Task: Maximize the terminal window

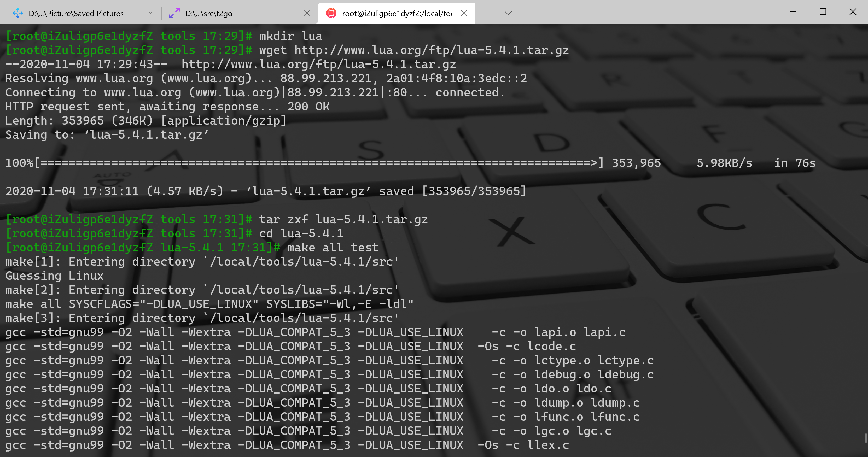Action: click(x=823, y=12)
